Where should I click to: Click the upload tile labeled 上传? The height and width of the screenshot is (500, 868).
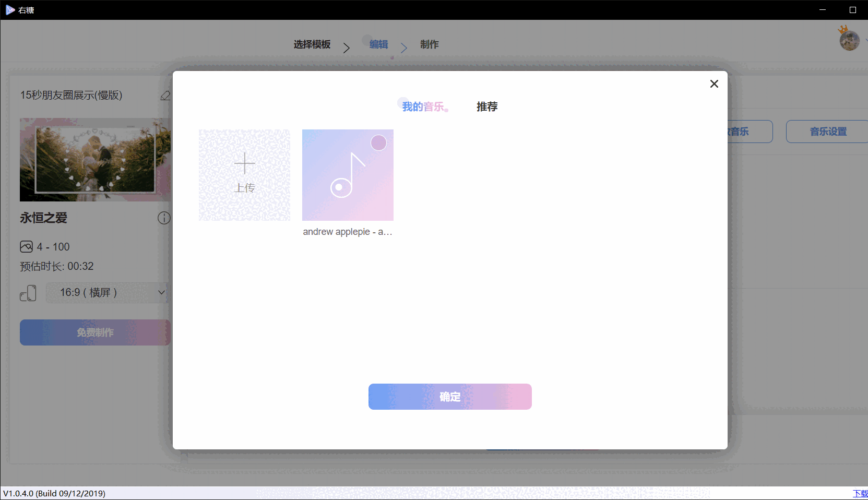point(244,175)
